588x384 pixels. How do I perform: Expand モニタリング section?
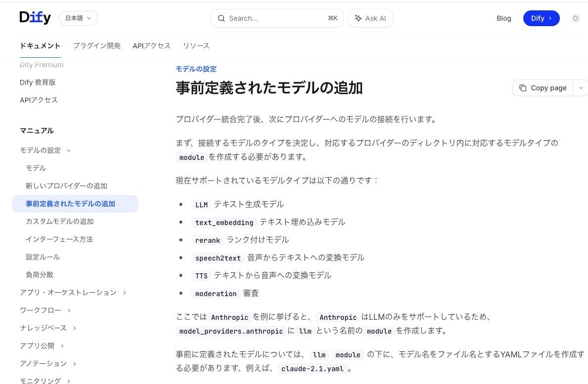[x=45, y=381]
